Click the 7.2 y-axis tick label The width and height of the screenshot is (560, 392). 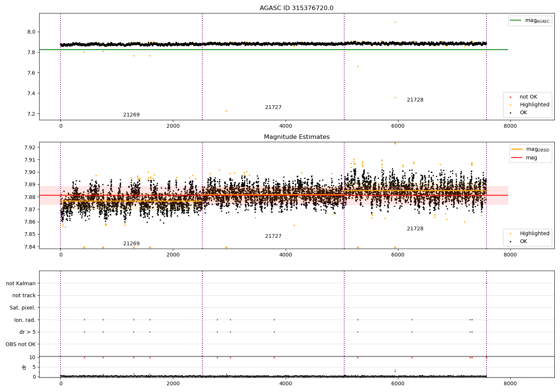click(x=31, y=114)
